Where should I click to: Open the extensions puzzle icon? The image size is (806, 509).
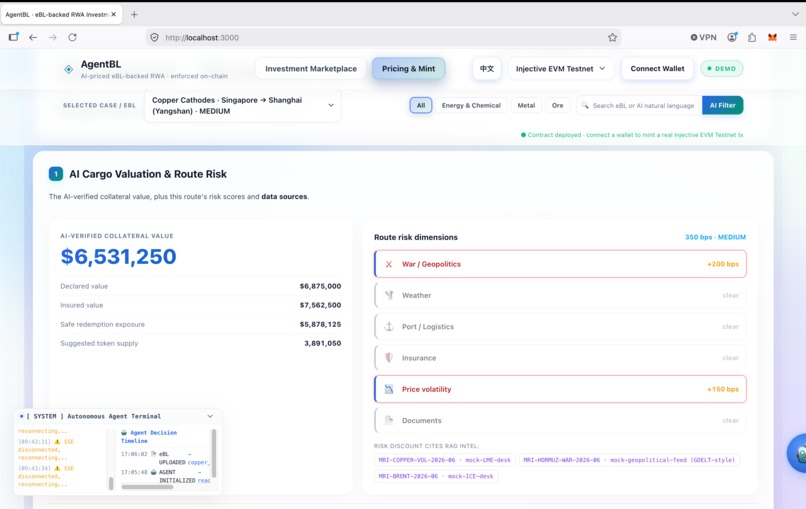click(752, 38)
